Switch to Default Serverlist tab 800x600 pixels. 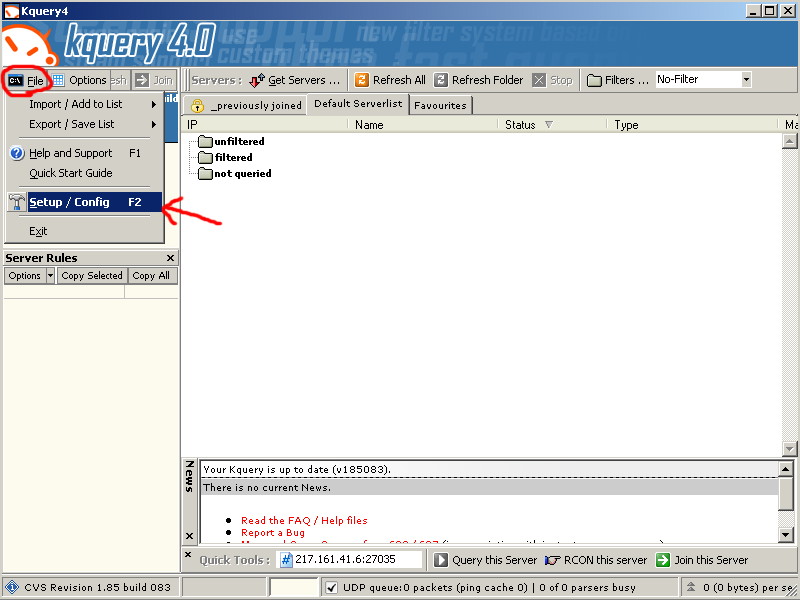[x=358, y=104]
